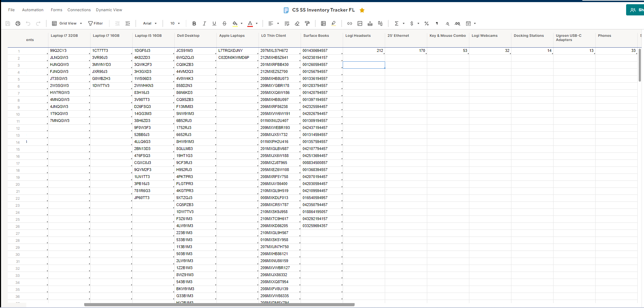This screenshot has width=644, height=308.
Task: Insert image using picture icon
Action: tap(360, 23)
